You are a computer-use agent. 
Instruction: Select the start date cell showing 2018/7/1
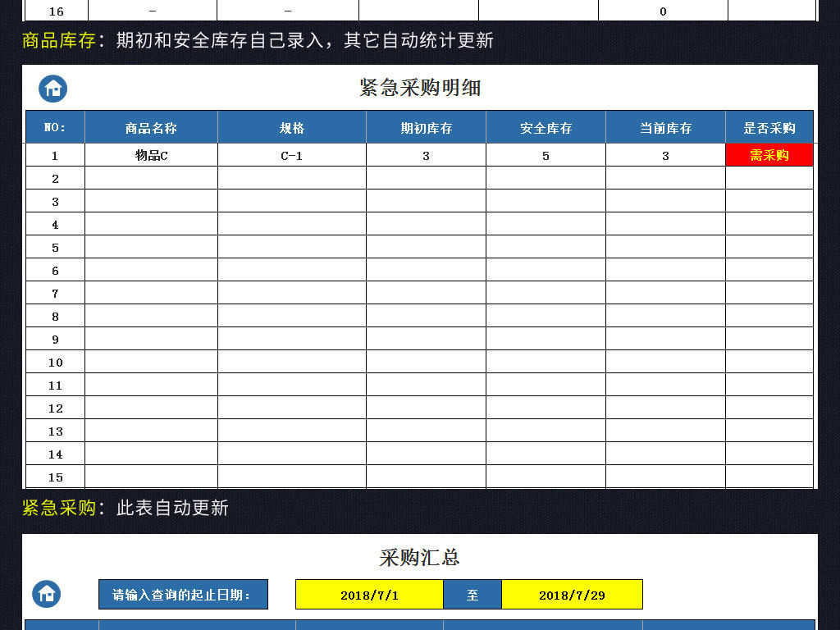click(x=367, y=594)
